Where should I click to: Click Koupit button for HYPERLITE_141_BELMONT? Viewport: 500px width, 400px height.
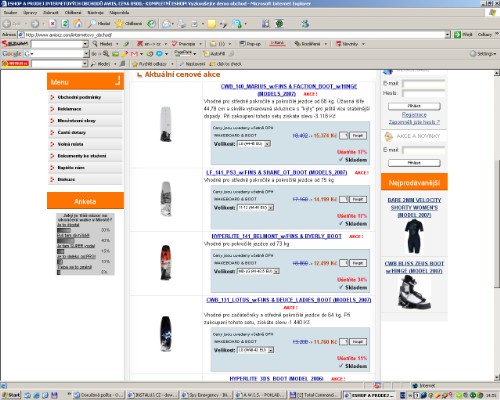(358, 263)
